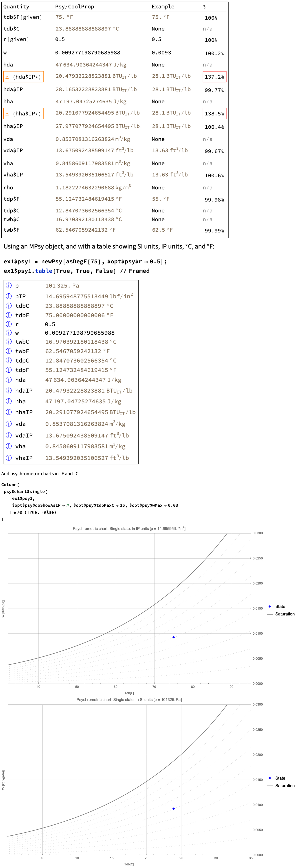The width and height of the screenshot is (296, 868).
Task: Click the warning icon beside (hda$IP*)
Action: click(x=7, y=77)
